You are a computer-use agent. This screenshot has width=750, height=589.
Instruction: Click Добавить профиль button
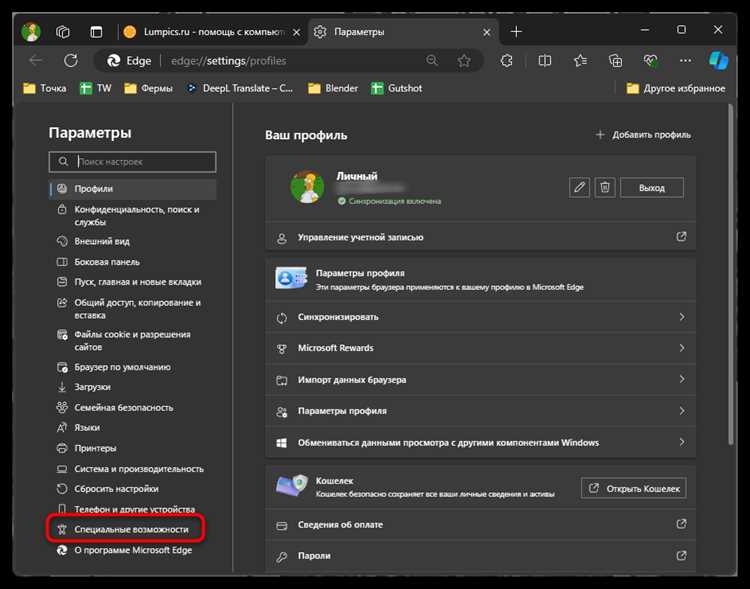coord(643,135)
